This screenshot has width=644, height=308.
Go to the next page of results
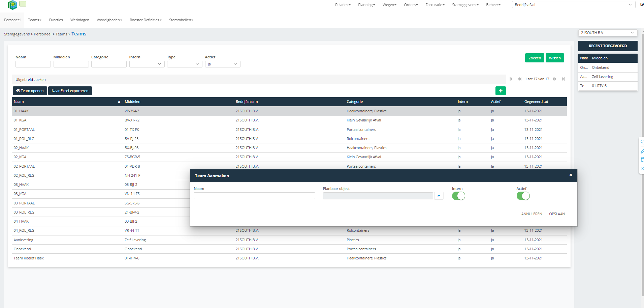point(554,79)
